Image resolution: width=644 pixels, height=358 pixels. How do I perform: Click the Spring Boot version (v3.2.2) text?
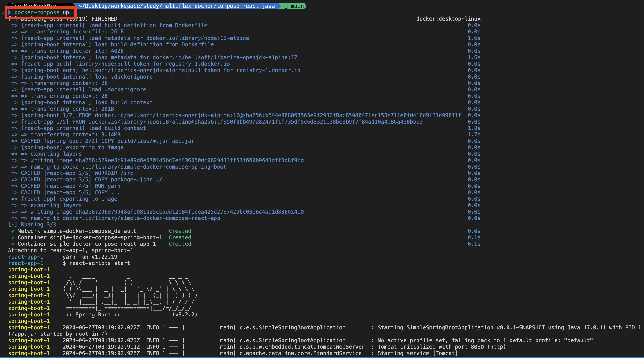(x=185, y=315)
